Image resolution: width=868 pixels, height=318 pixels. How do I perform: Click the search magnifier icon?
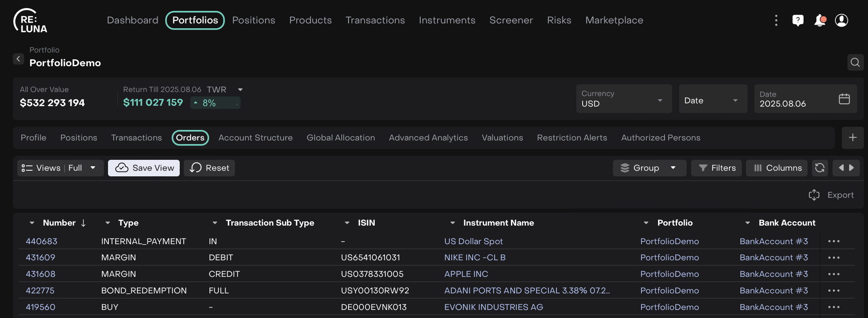click(855, 62)
